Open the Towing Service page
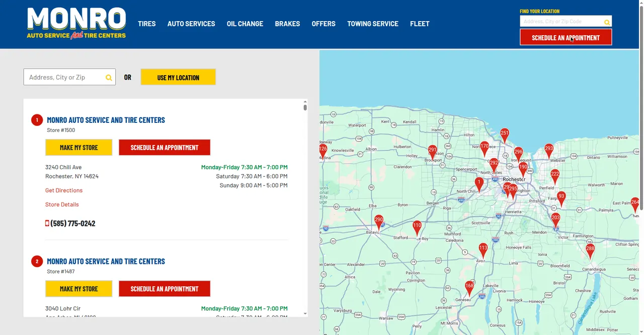The height and width of the screenshot is (335, 644). (373, 24)
